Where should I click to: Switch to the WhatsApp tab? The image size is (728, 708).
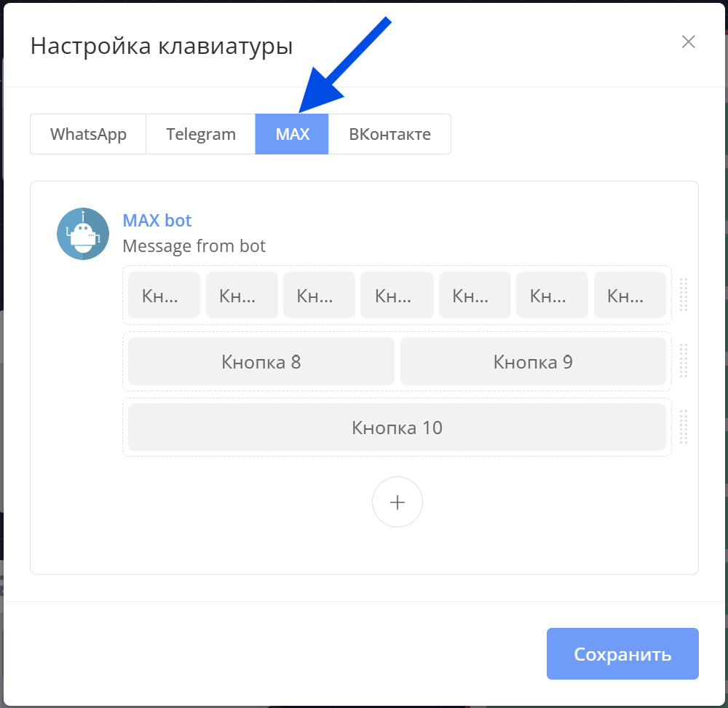[88, 134]
